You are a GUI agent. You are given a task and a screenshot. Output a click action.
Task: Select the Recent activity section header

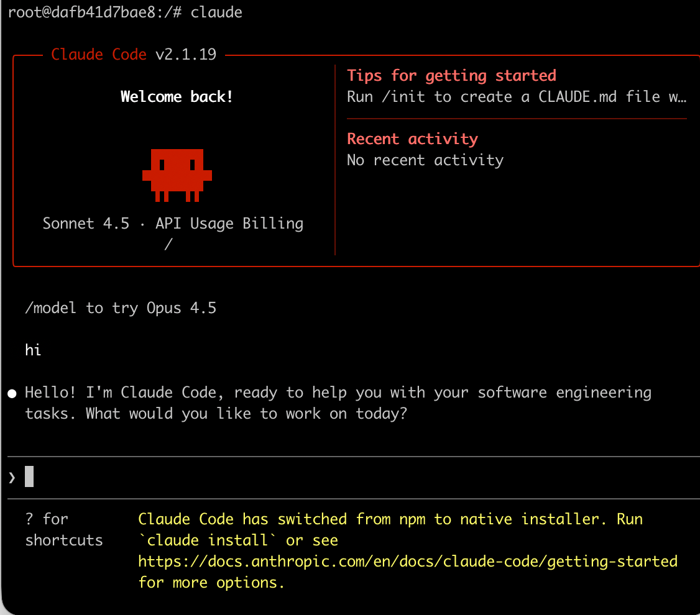pos(412,139)
